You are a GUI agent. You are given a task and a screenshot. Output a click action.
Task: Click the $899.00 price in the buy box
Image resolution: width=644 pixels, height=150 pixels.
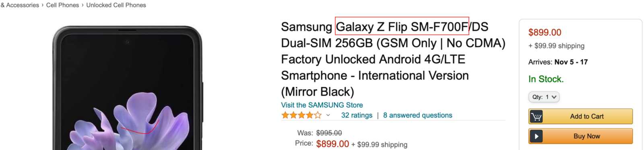(x=545, y=32)
